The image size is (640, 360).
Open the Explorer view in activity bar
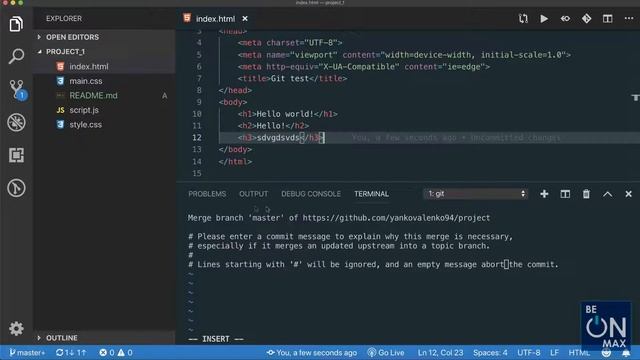coord(16,24)
